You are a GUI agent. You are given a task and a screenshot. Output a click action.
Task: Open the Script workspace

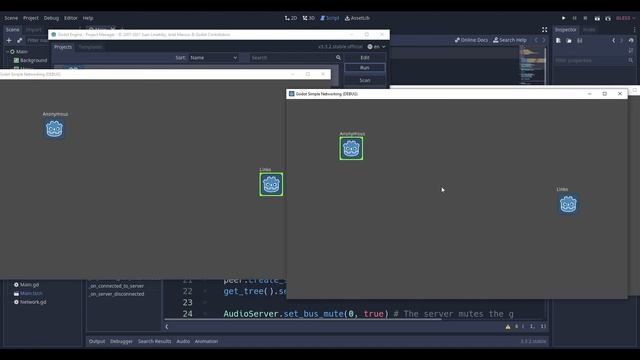(330, 18)
